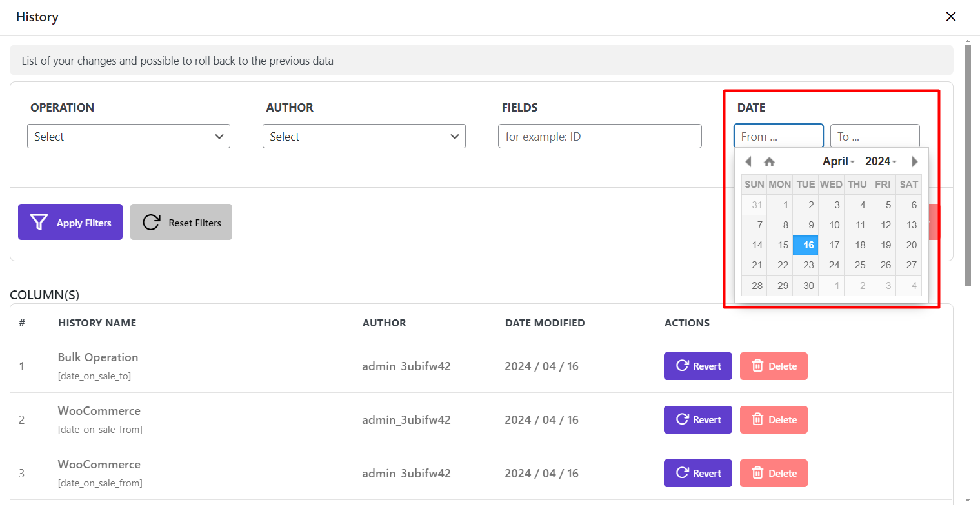Go to previous month in calendar

[x=748, y=161]
